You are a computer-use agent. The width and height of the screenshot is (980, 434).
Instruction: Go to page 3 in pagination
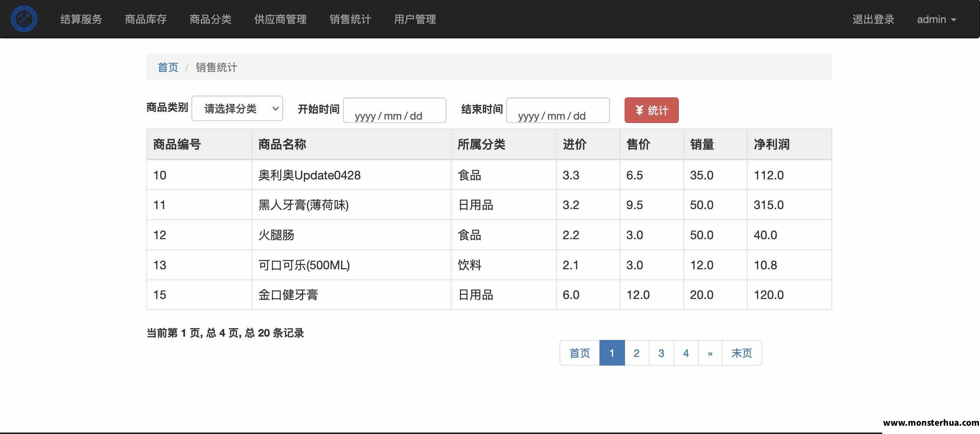[x=661, y=353]
